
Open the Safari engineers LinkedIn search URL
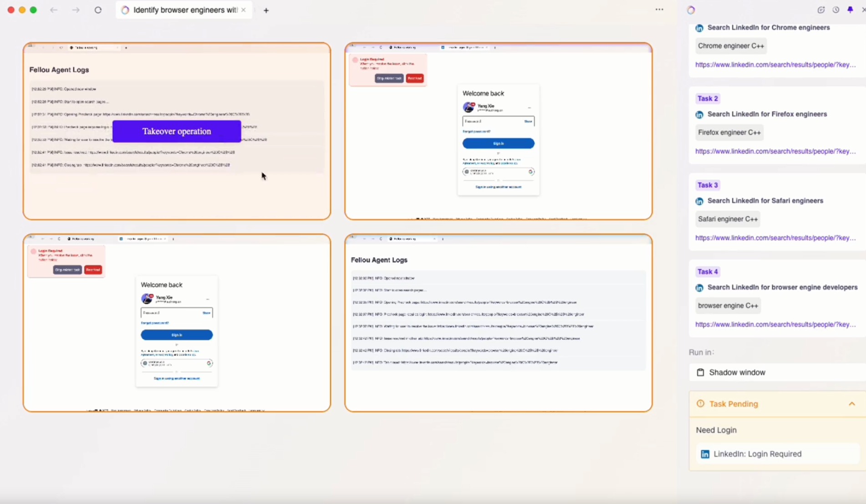tap(775, 238)
